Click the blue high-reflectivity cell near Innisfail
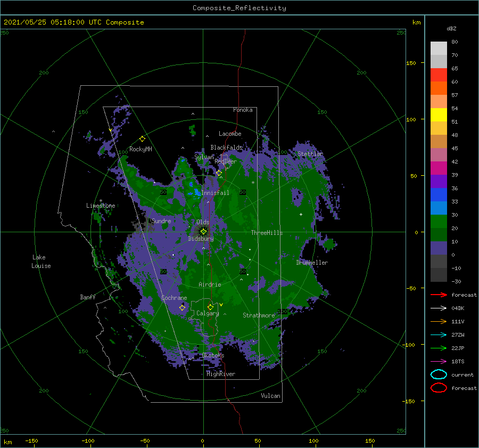This screenshot has height=448, width=479. [195, 193]
